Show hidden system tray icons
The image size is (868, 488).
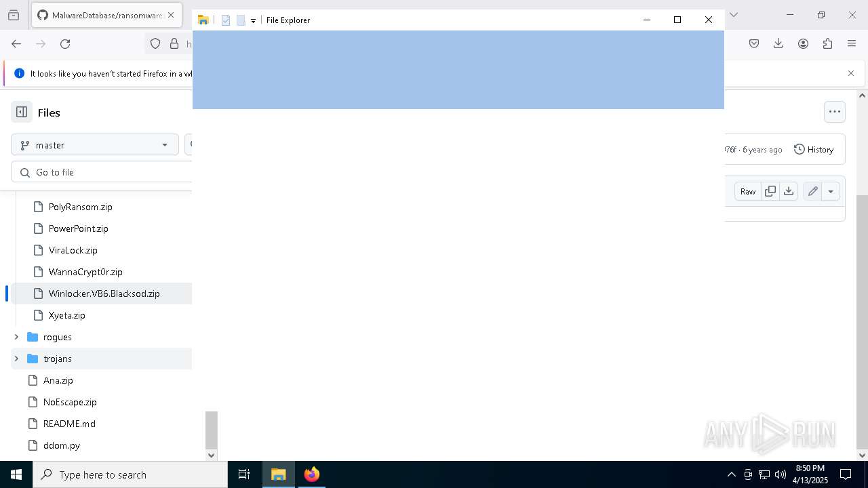click(x=731, y=474)
